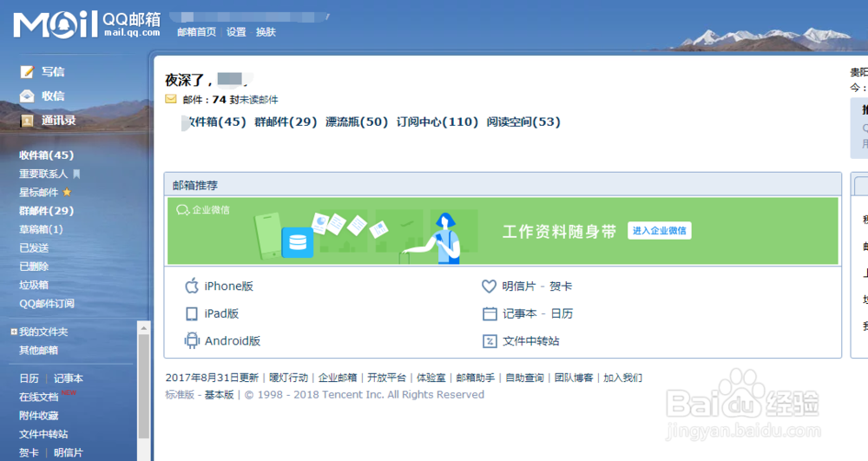
Task: Click the flag icon next to 重要联系人
Action: coord(76,174)
